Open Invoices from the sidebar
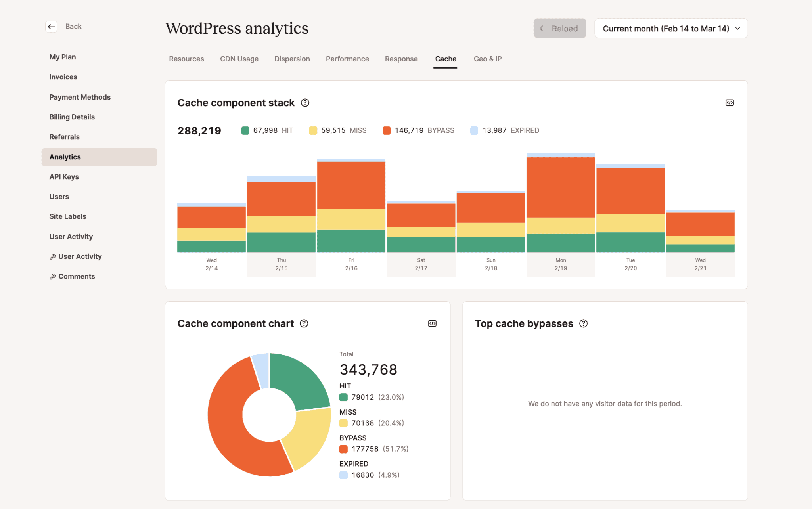This screenshot has height=509, width=812. (63, 77)
